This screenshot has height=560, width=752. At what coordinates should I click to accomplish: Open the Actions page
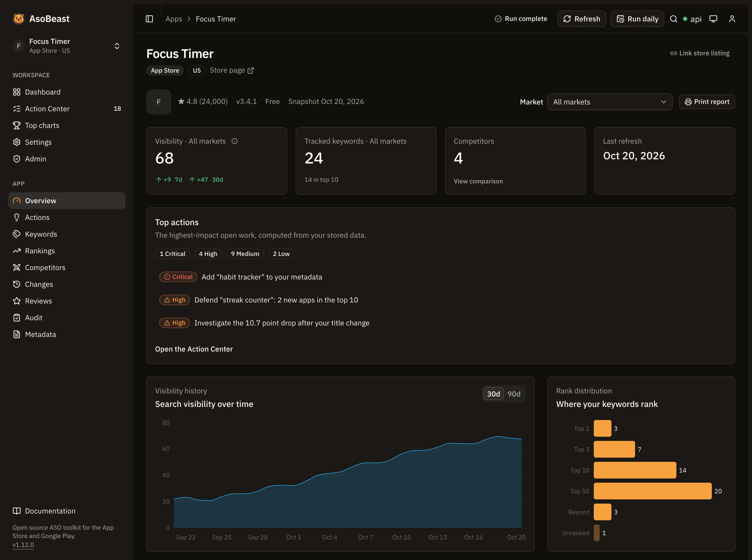(67, 217)
